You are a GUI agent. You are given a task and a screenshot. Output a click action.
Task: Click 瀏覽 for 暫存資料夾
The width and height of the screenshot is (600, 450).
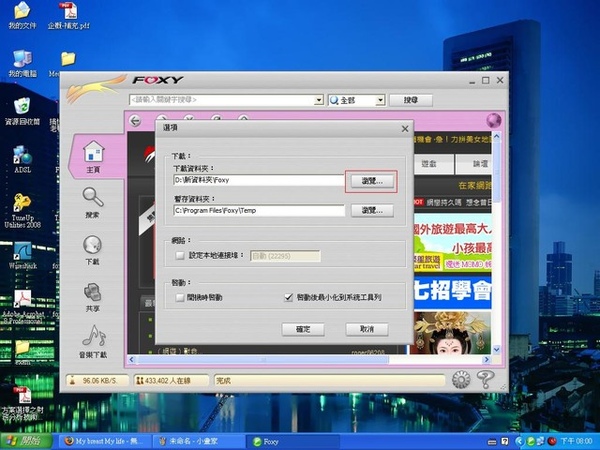click(x=372, y=210)
